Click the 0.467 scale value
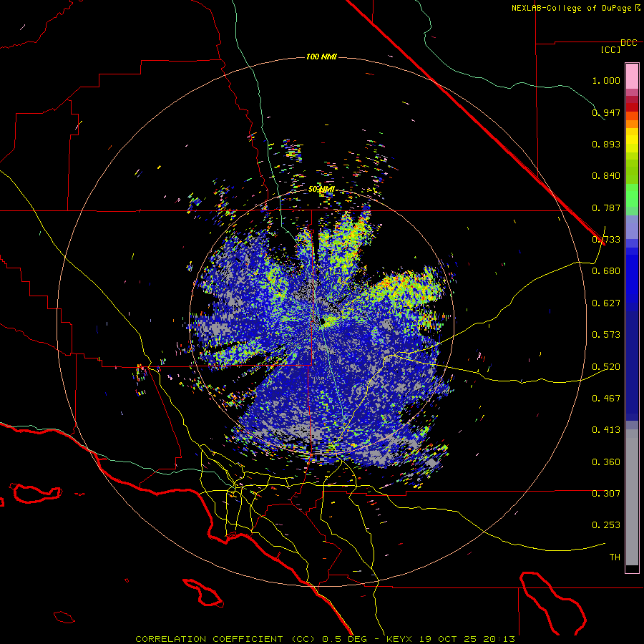The width and height of the screenshot is (644, 644). [606, 399]
